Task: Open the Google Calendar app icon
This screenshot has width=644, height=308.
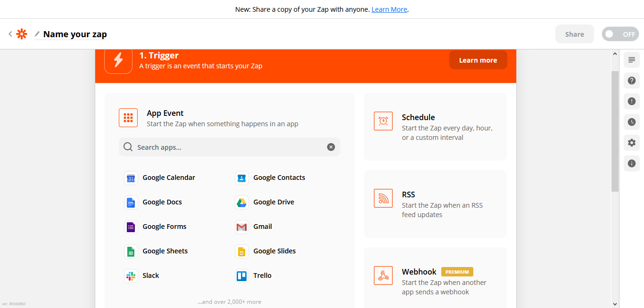Action: [x=131, y=178]
